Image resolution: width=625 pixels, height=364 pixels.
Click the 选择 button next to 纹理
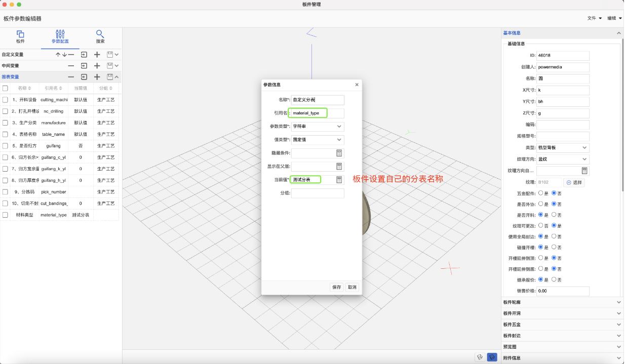pyautogui.click(x=574, y=182)
